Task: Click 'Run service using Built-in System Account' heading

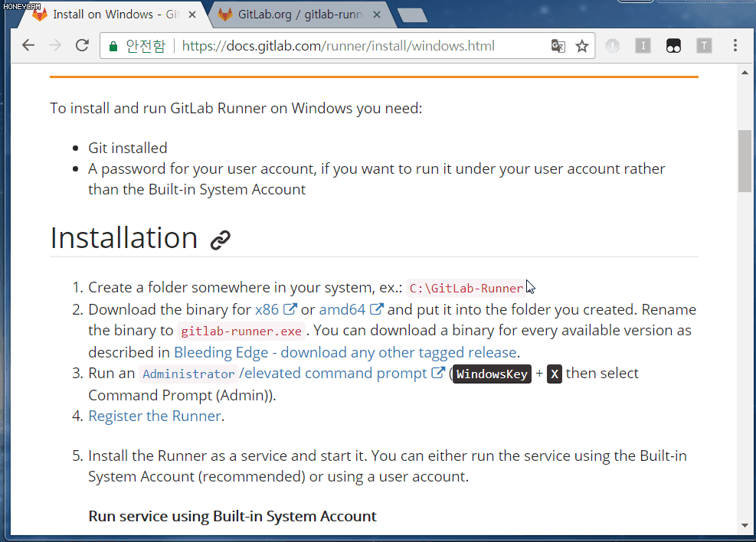Action: [x=232, y=517]
